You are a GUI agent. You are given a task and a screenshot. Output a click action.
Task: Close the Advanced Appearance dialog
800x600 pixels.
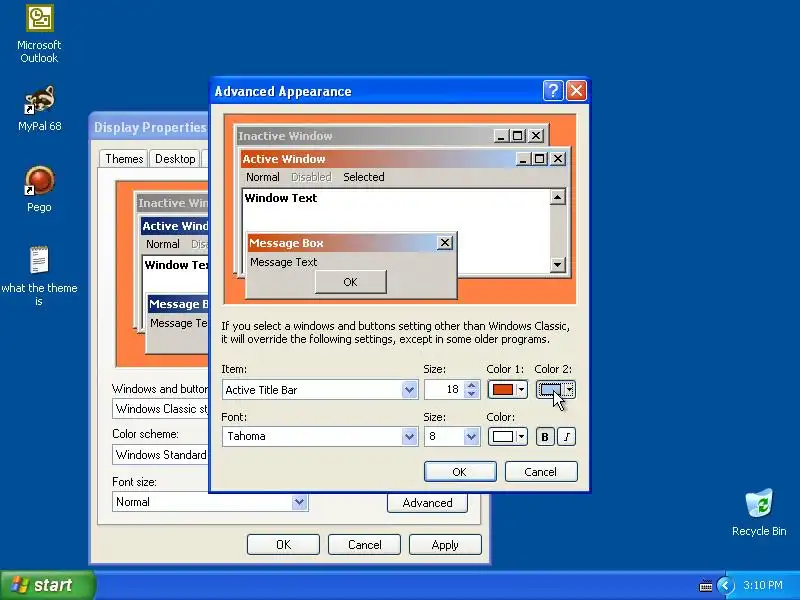click(577, 91)
